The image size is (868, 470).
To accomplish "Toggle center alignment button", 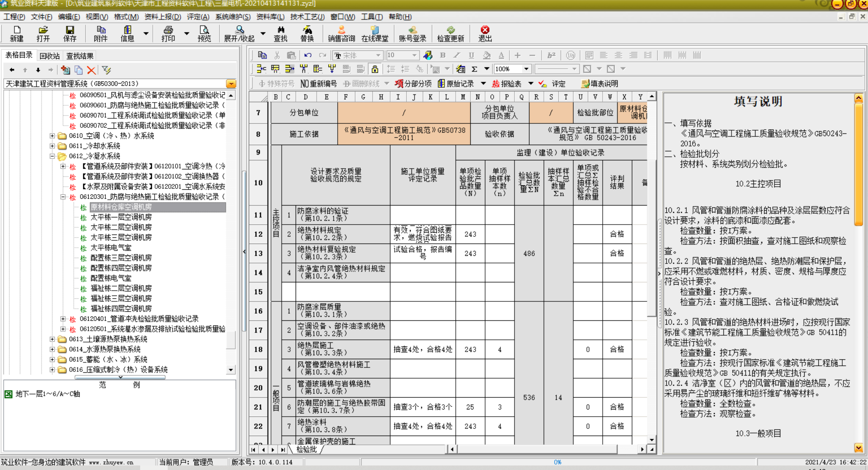I will click(x=618, y=55).
